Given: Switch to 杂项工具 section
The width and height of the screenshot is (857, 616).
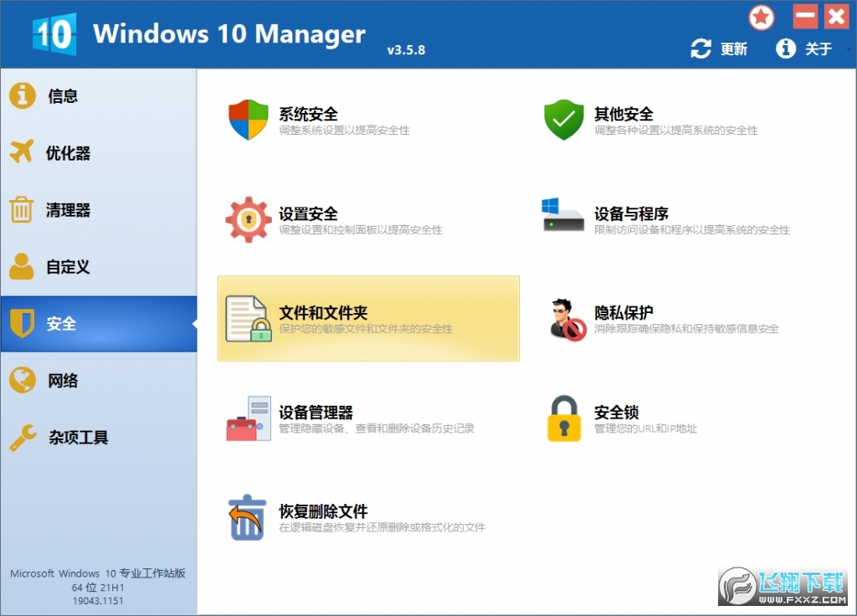Looking at the screenshot, I should point(78,437).
